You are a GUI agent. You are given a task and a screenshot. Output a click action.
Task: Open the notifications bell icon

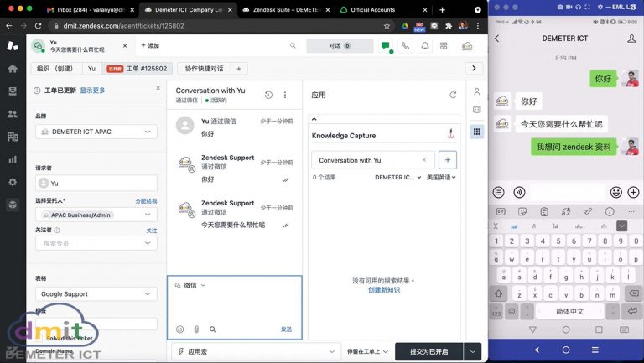click(425, 46)
